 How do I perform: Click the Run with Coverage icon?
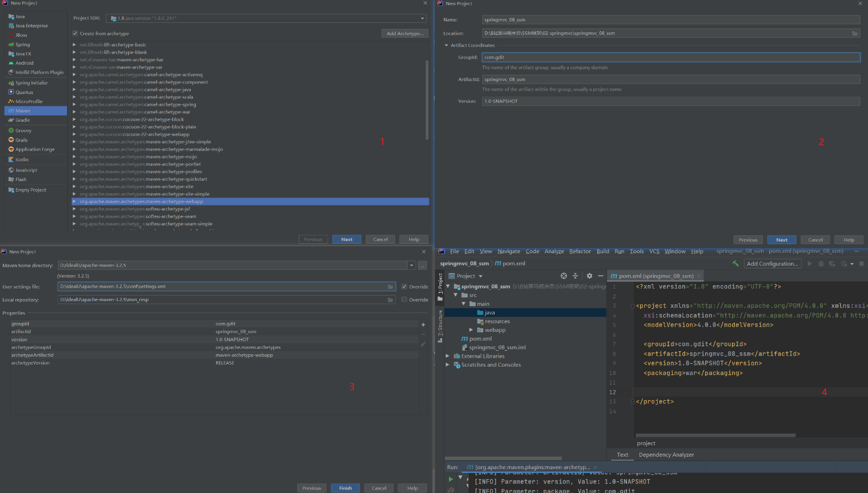[832, 264]
